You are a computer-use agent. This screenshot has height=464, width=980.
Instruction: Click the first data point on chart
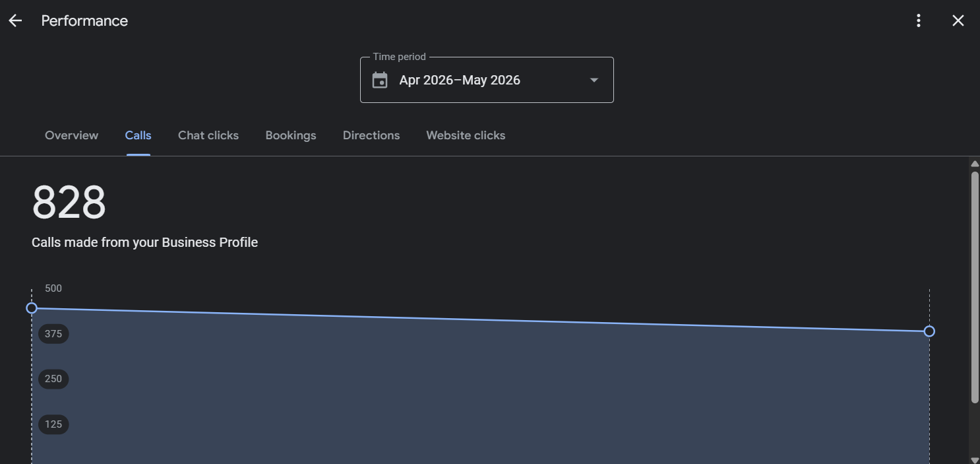point(32,308)
